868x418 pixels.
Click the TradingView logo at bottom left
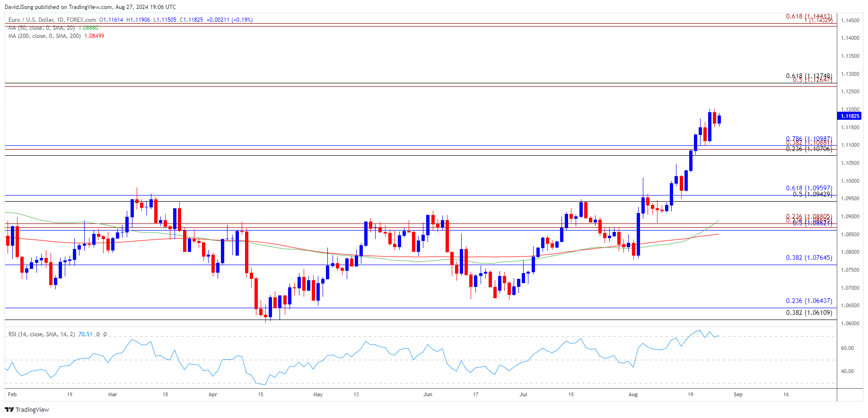tap(27, 409)
